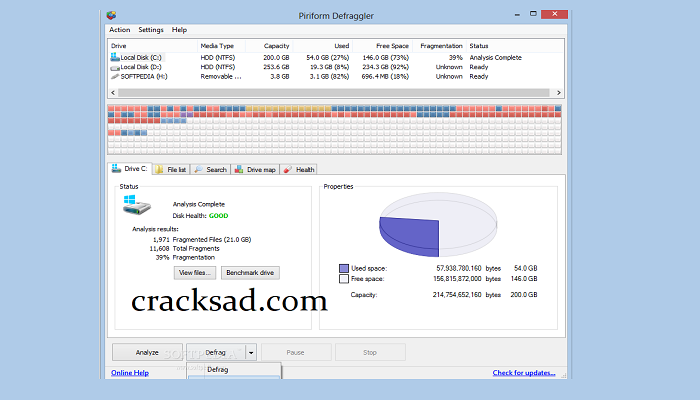The width and height of the screenshot is (700, 400).
Task: Click the 11,608 Total Fragments line
Action: 184,249
